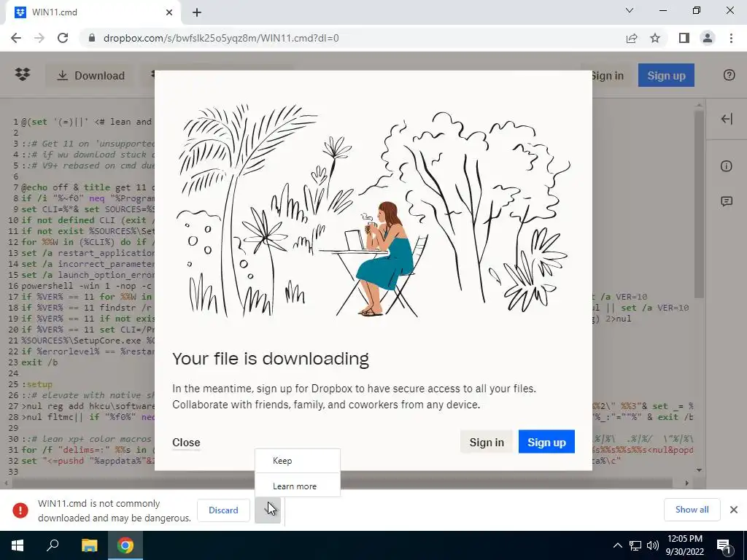The width and height of the screenshot is (747, 560).
Task: Close the downloading dialog via Close link
Action: (x=186, y=443)
